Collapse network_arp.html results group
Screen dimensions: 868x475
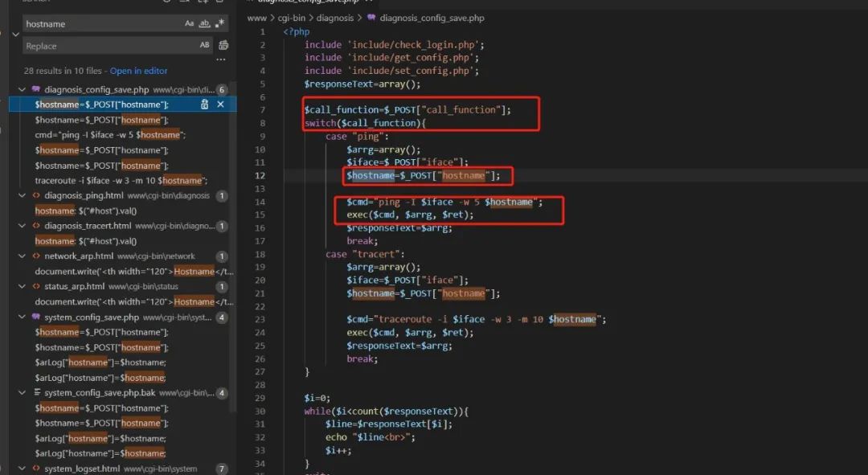tap(23, 256)
